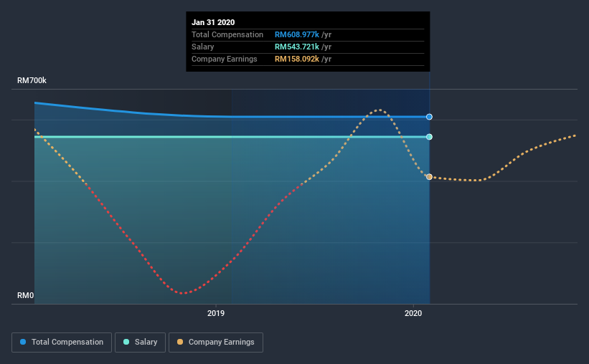Toggle the Salary legend button
The height and width of the screenshot is (364, 589).
click(140, 343)
